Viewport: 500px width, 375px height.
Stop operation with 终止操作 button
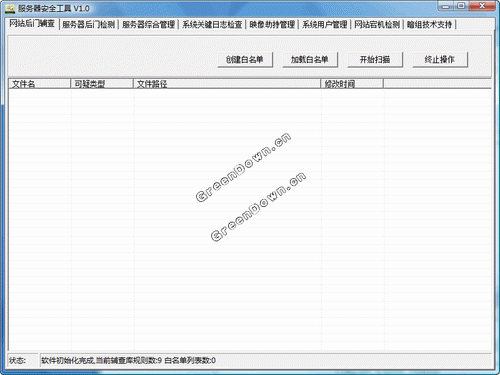(440, 60)
